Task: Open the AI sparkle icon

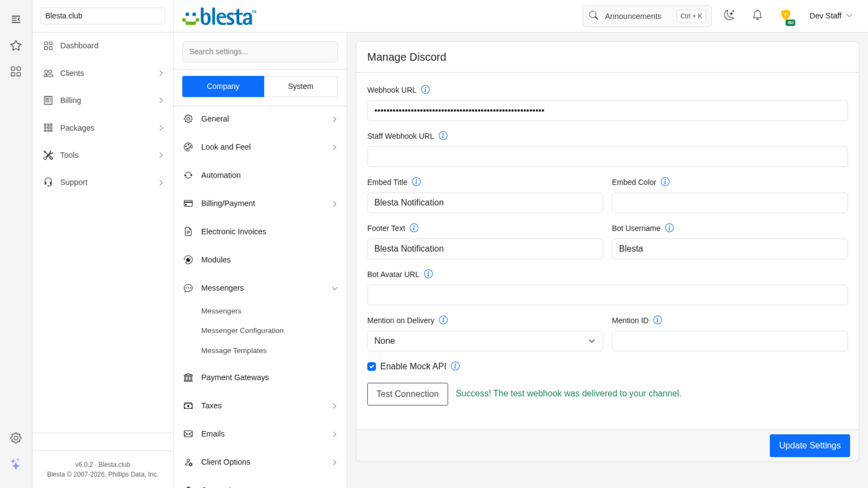Action: click(16, 464)
